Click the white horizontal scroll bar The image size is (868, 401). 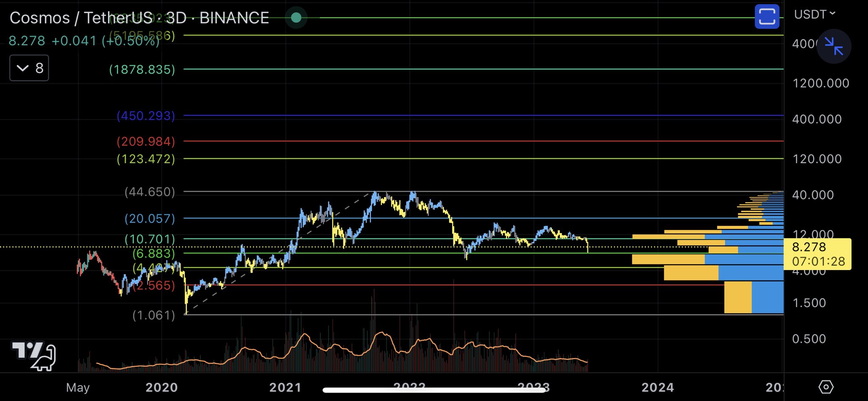click(x=434, y=390)
